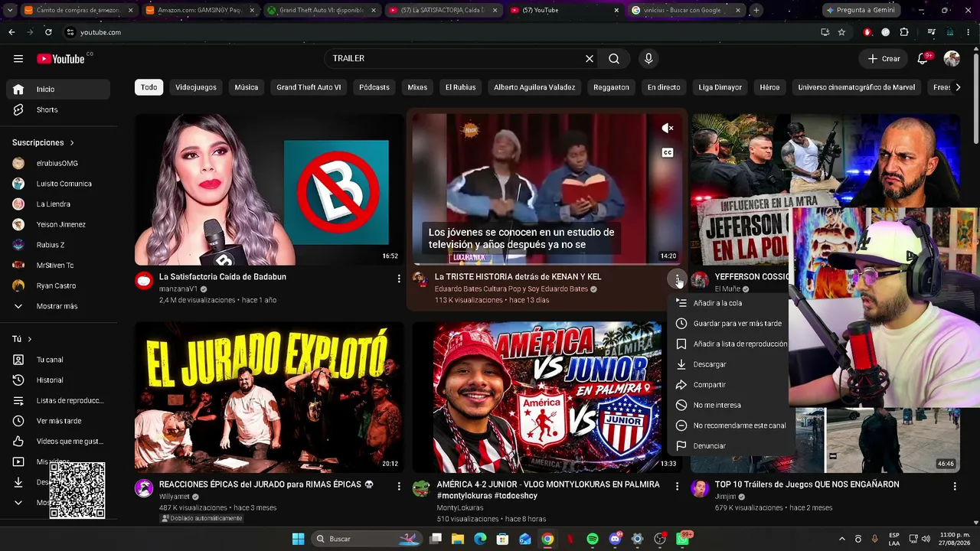The width and height of the screenshot is (980, 551).
Task: Expand the Suscripciones section chevron
Action: tap(72, 143)
